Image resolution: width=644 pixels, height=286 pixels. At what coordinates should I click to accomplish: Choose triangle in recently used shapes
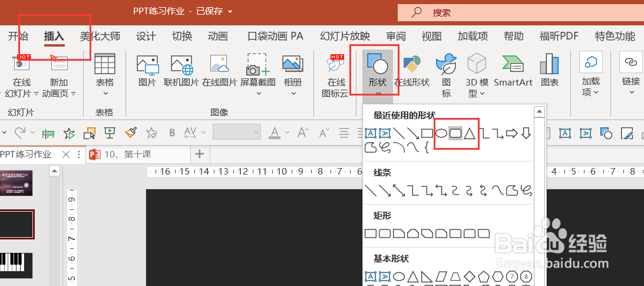point(470,133)
